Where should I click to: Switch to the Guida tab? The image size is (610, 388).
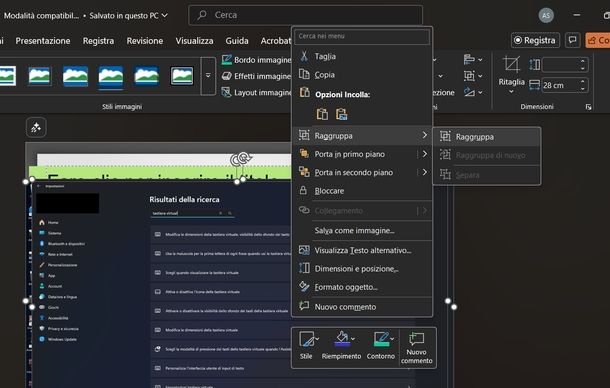tap(237, 41)
